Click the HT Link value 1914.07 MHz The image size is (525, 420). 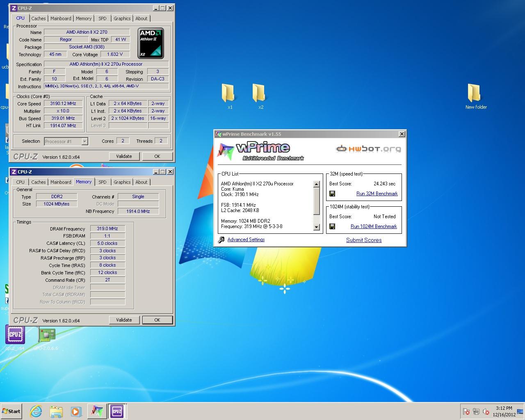tap(63, 126)
